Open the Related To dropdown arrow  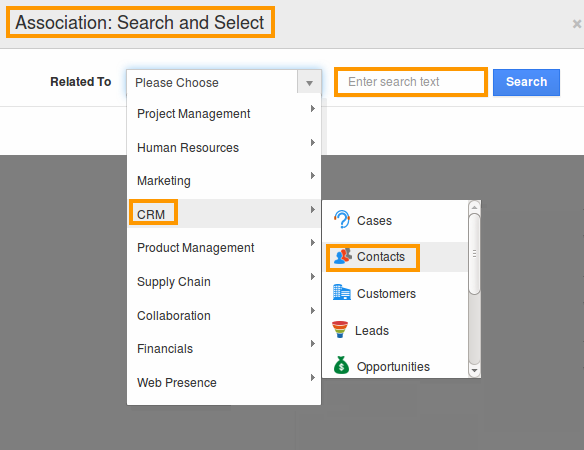click(x=309, y=82)
